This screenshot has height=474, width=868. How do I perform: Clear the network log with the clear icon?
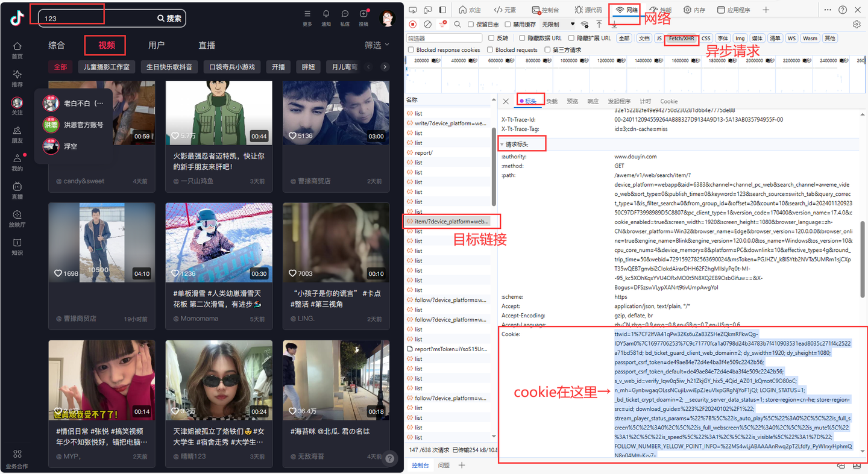[x=427, y=25]
